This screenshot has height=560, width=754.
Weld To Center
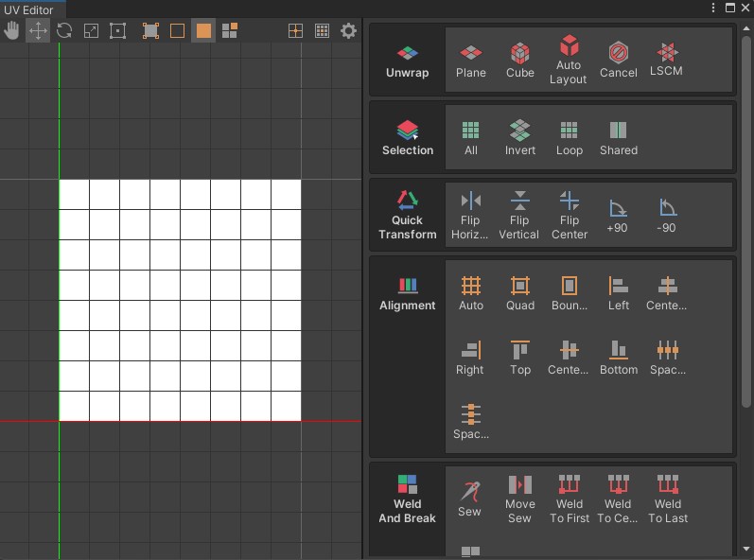click(618, 498)
